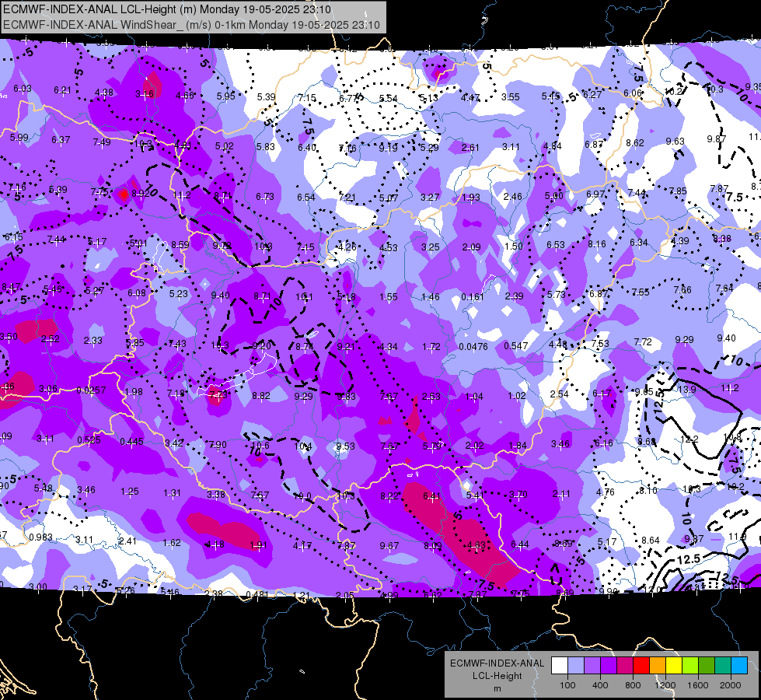Click the 8.10 grid value
The image size is (761, 700).
click(648, 491)
